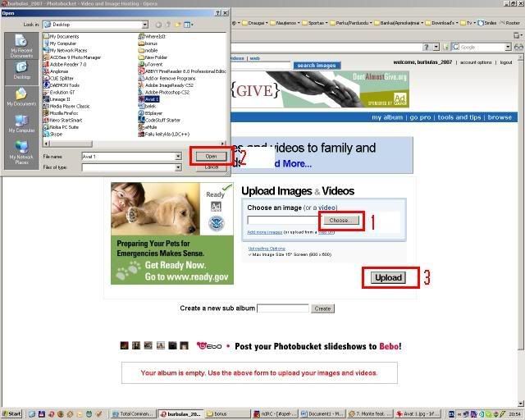The image size is (525, 420).
Task: Select Media Player Classic shortcut
Action: pos(69,106)
